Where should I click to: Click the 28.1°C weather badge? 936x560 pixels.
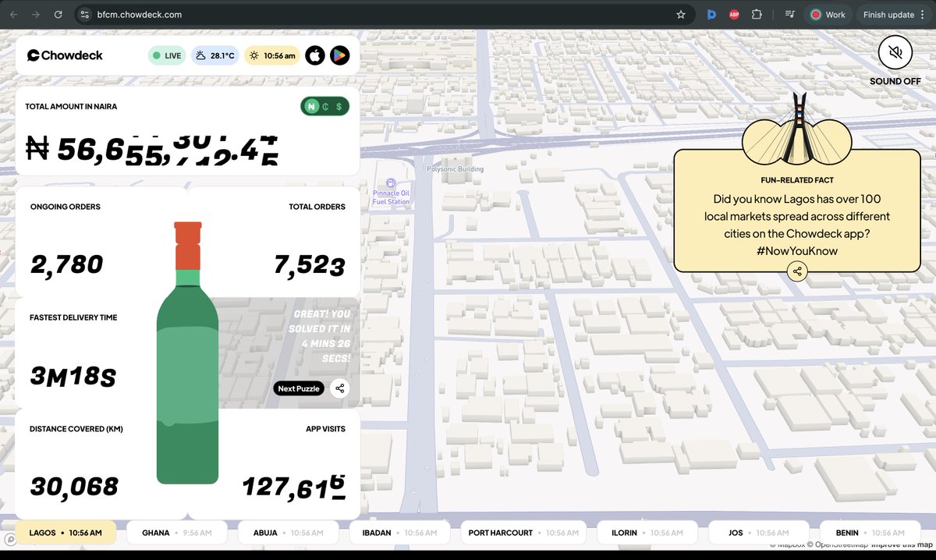click(x=215, y=55)
